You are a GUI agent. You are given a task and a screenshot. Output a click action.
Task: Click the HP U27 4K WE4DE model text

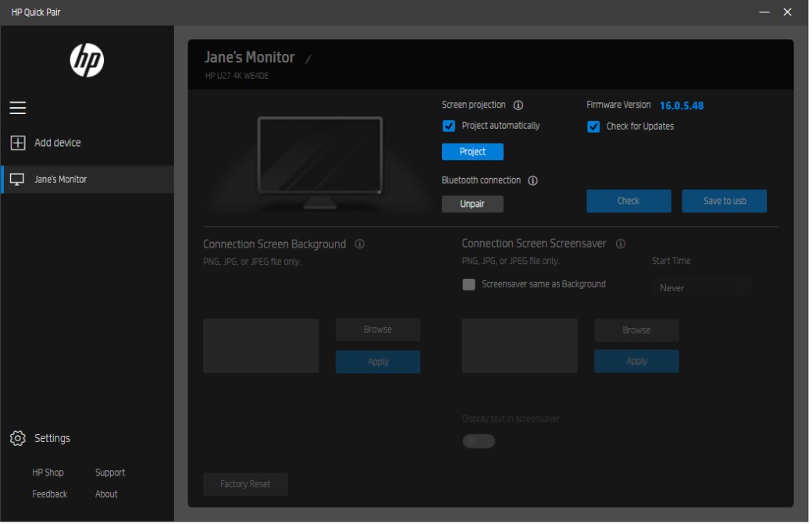(237, 76)
